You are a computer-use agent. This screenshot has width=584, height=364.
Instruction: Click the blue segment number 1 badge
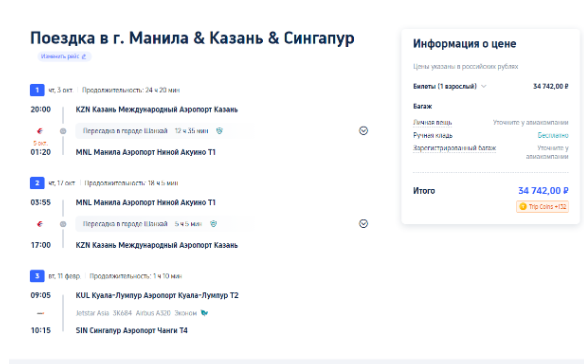point(37,90)
